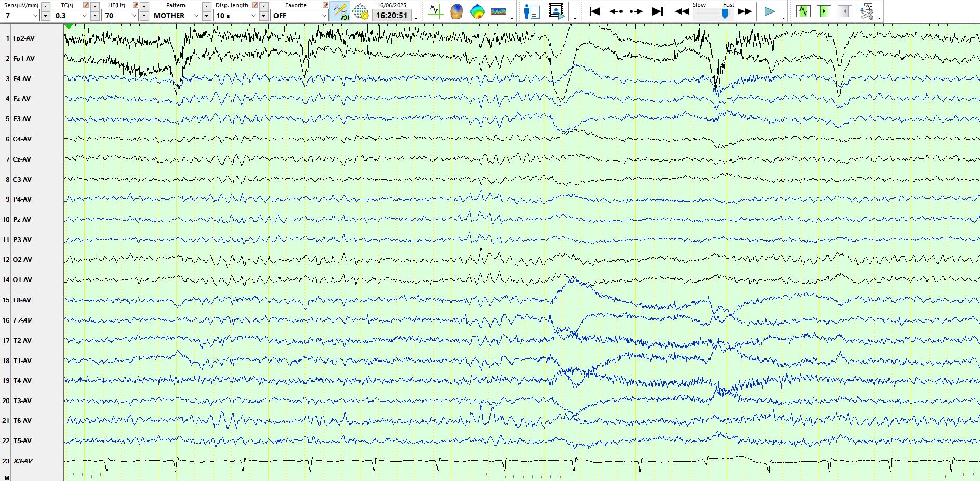
Task: Select the next Pattern with down stepper
Action: click(x=206, y=16)
